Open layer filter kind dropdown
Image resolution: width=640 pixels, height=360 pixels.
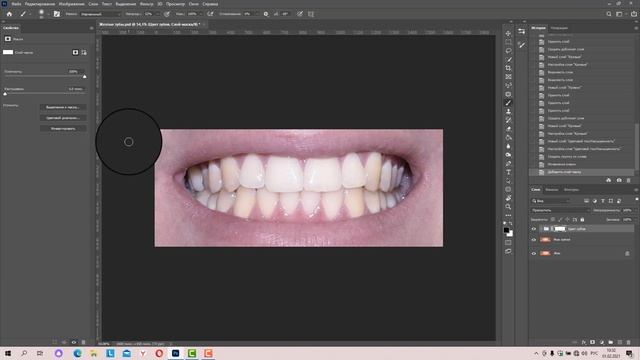point(551,201)
